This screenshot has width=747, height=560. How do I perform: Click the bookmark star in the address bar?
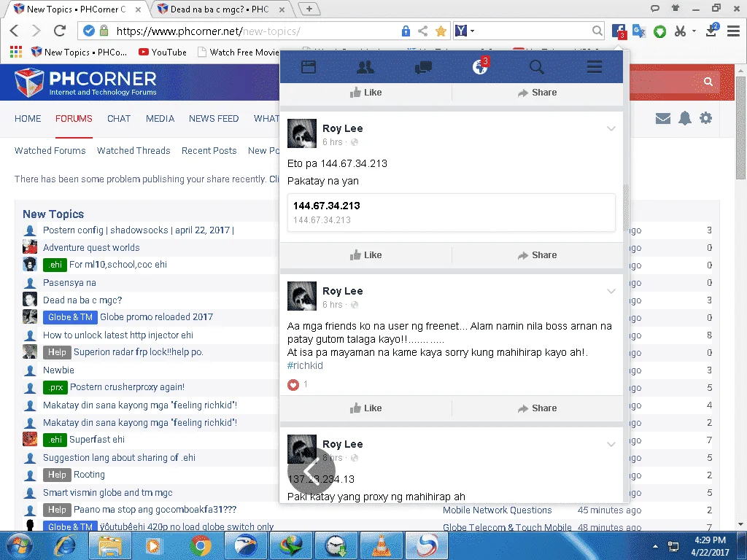pyautogui.click(x=441, y=31)
